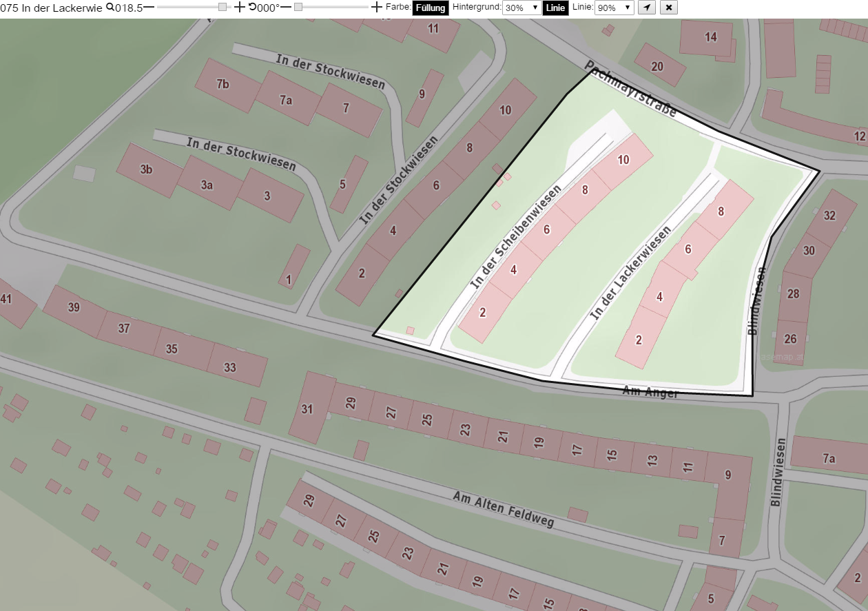Click building 31 near Am Anger
868x611 pixels.
[x=309, y=408]
